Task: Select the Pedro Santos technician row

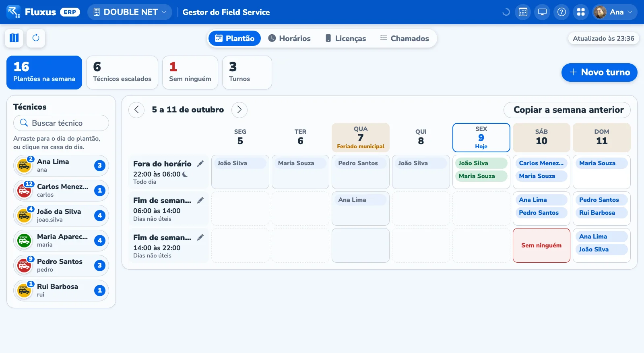Action: point(61,266)
